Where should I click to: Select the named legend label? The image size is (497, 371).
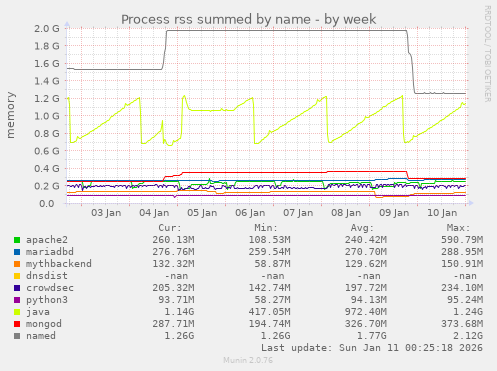pos(41,336)
